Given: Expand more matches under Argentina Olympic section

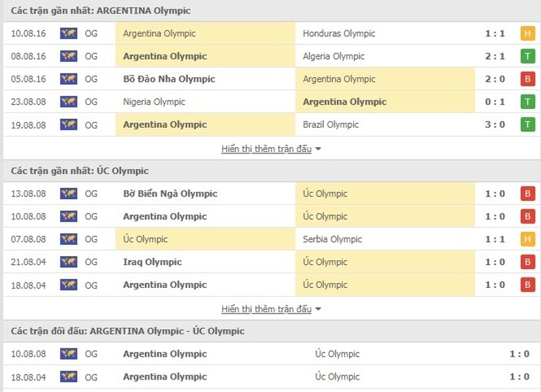Looking at the screenshot, I should tap(271, 148).
